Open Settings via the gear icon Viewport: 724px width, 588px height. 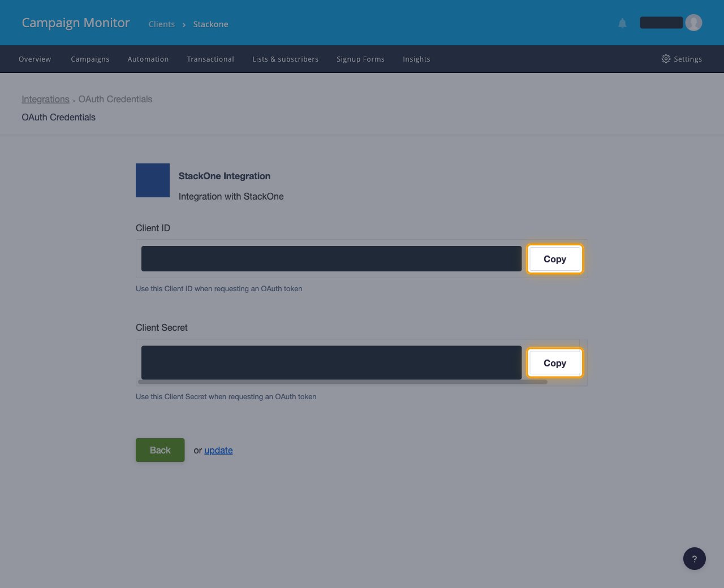click(682, 59)
